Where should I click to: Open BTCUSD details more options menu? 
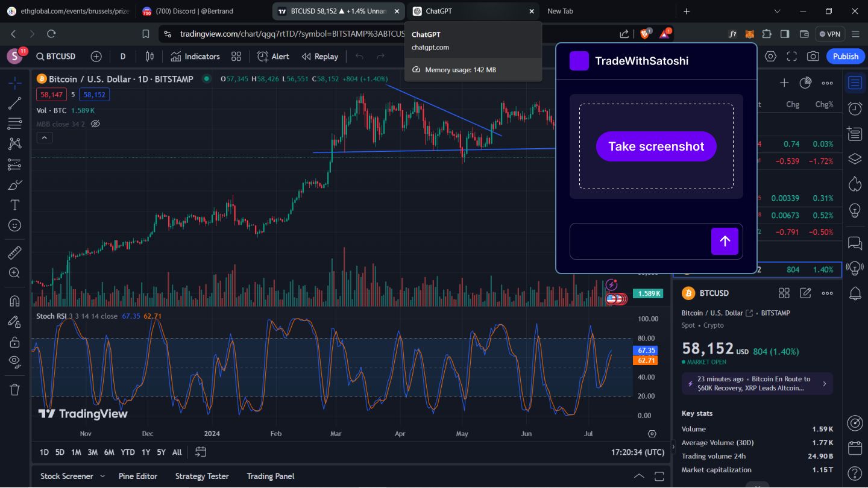[827, 293]
